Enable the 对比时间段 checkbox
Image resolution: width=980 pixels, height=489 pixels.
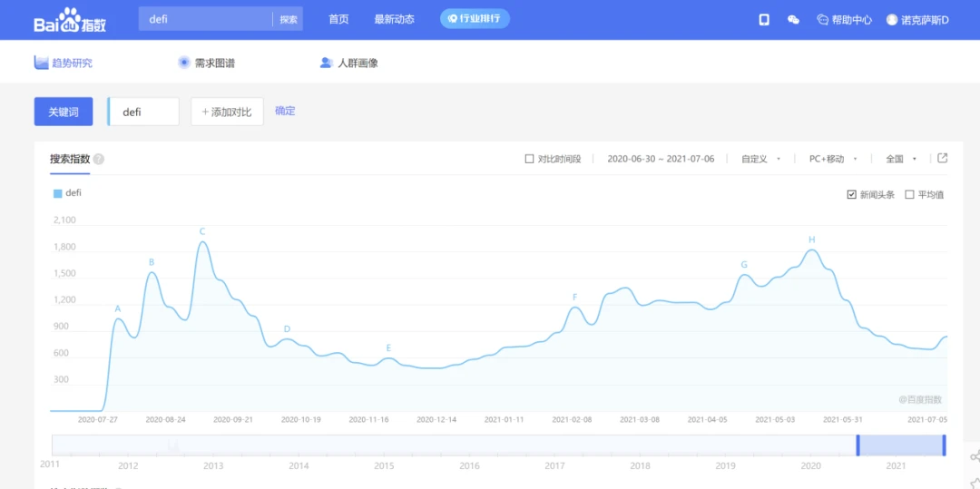coord(529,159)
